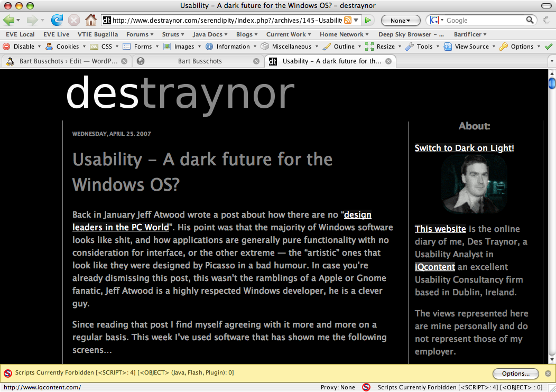Open the address bar URL history dropdown
Screen dimensions: 556x392
click(356, 20)
